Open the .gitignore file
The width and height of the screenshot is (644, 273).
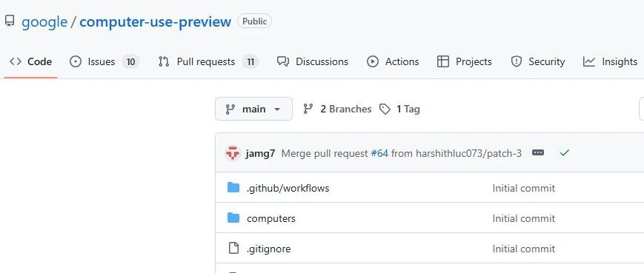click(x=268, y=249)
